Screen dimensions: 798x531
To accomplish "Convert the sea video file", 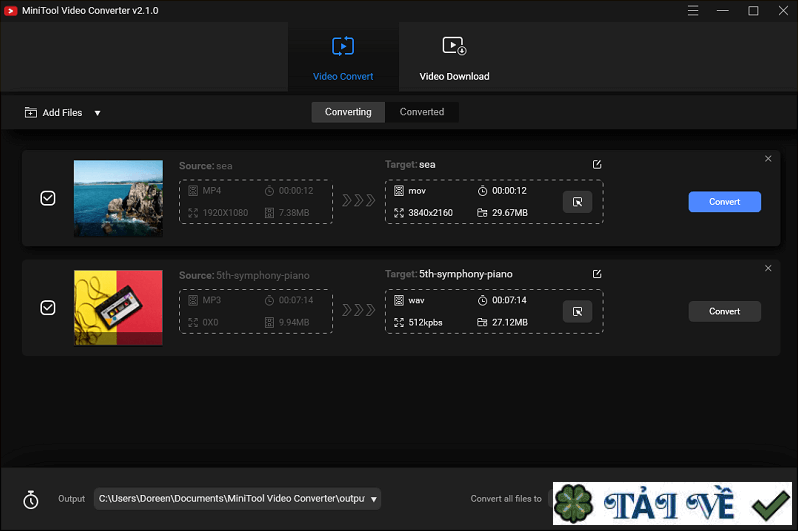I will pyautogui.click(x=724, y=202).
